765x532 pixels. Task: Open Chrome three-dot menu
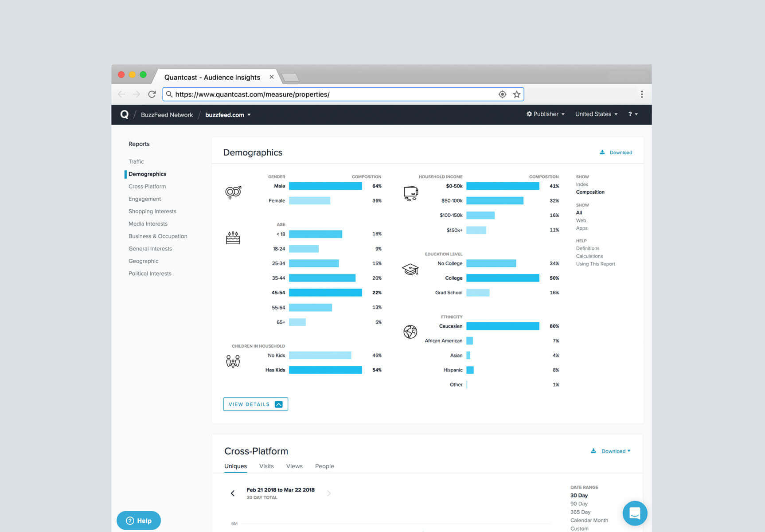tap(641, 94)
